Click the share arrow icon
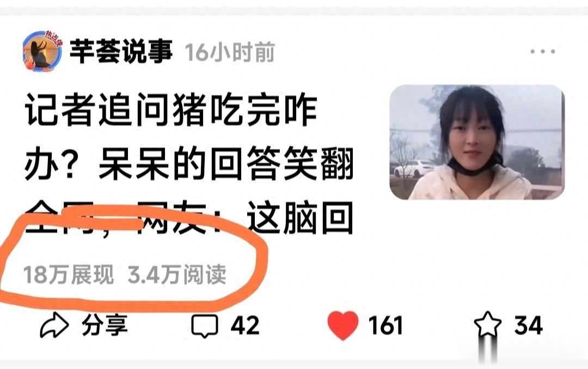The width and height of the screenshot is (588, 369). point(54,325)
